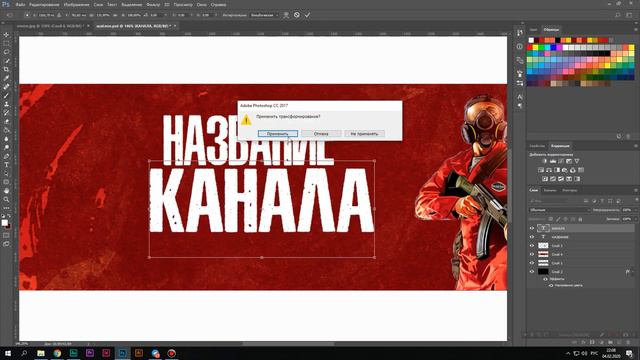Select the Eraser tool

(x=6, y=121)
